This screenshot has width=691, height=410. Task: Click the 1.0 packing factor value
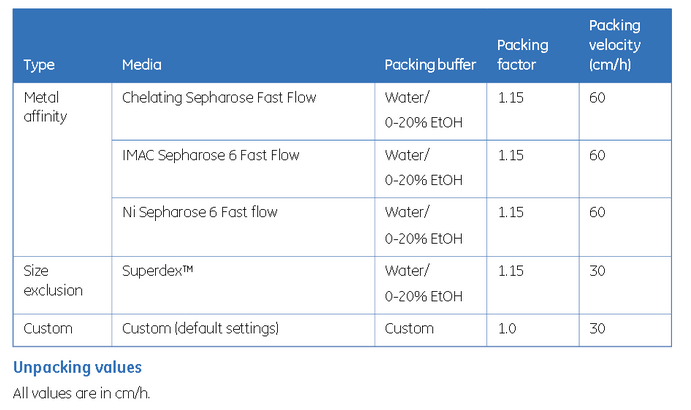tap(508, 328)
